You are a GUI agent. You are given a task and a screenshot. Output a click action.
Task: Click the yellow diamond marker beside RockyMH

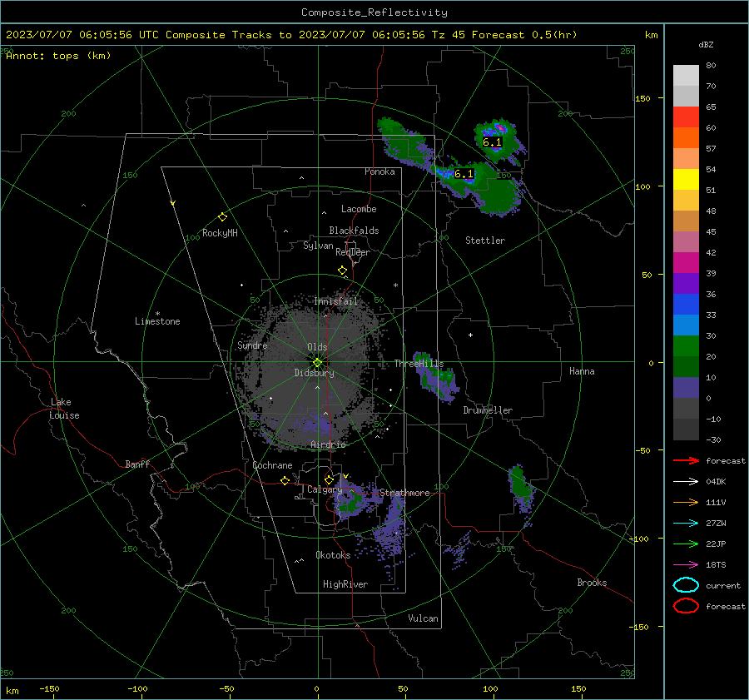pyautogui.click(x=222, y=217)
